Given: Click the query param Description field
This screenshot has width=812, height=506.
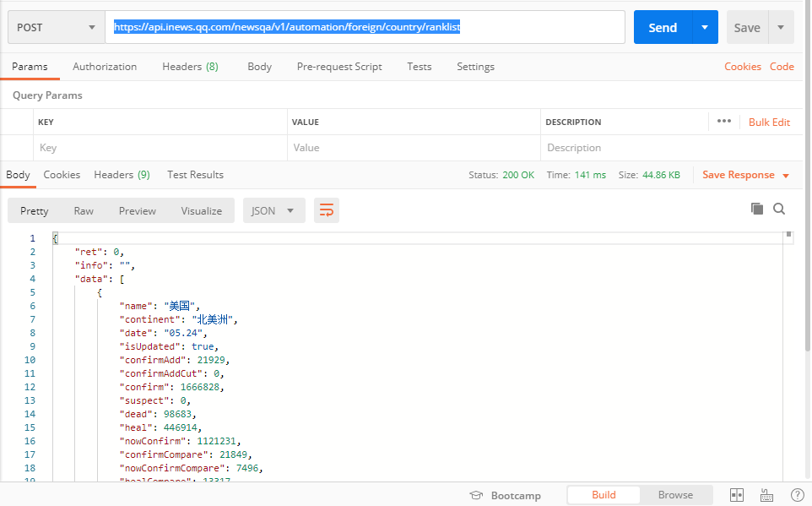Looking at the screenshot, I should [671, 148].
